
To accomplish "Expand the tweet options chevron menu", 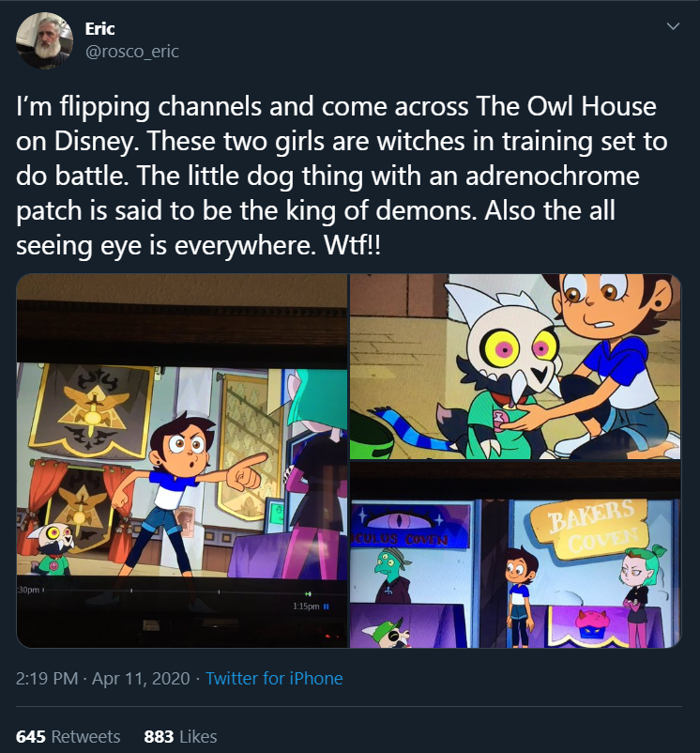I will [x=673, y=26].
